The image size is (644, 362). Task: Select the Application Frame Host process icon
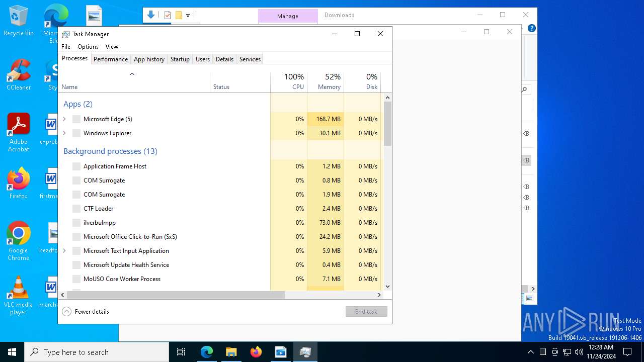tap(76, 166)
